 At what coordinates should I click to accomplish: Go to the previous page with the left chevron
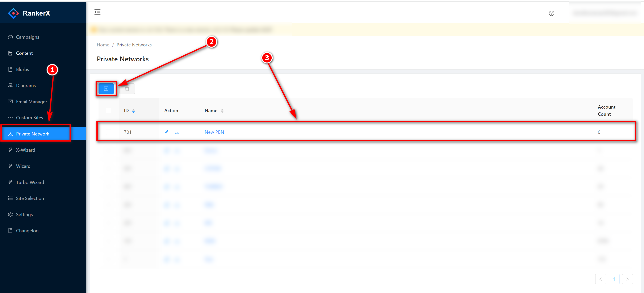click(x=600, y=279)
